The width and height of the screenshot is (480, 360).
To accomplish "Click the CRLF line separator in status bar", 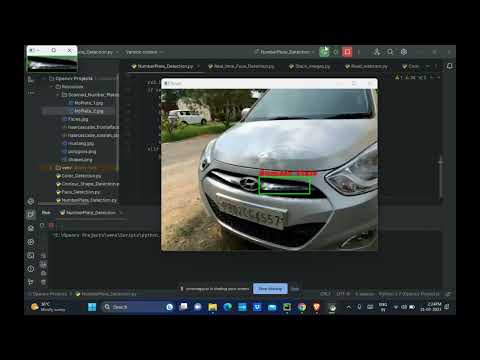I will tap(325, 294).
